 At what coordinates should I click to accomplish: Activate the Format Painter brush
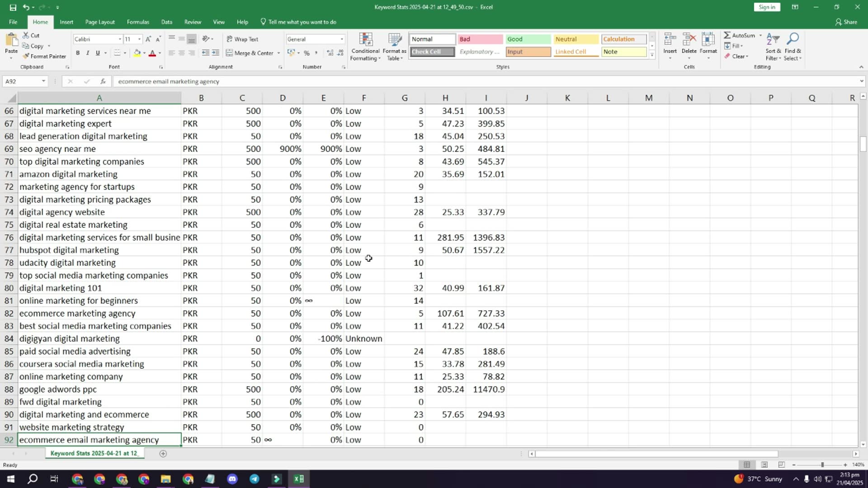pos(44,56)
